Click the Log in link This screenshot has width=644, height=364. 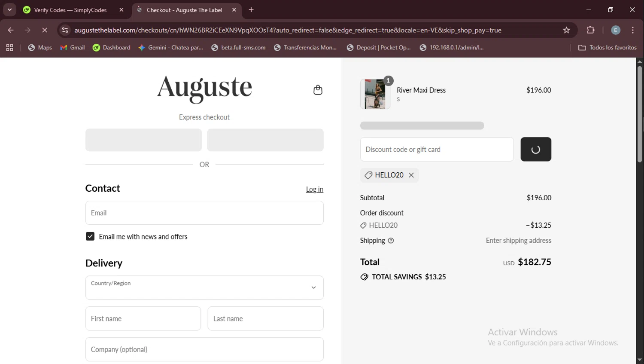click(x=315, y=189)
